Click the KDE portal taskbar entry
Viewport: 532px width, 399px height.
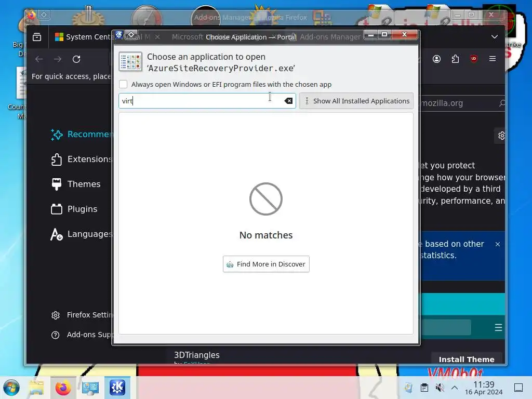click(x=117, y=388)
